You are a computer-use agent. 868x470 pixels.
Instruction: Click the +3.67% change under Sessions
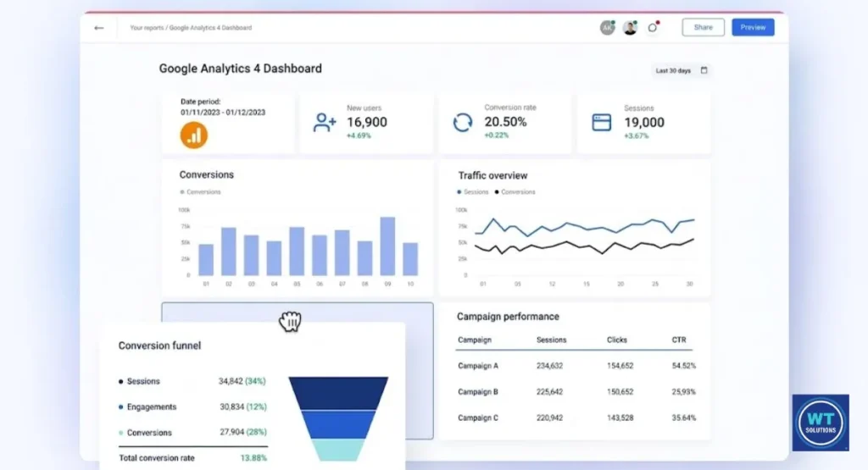coord(636,135)
